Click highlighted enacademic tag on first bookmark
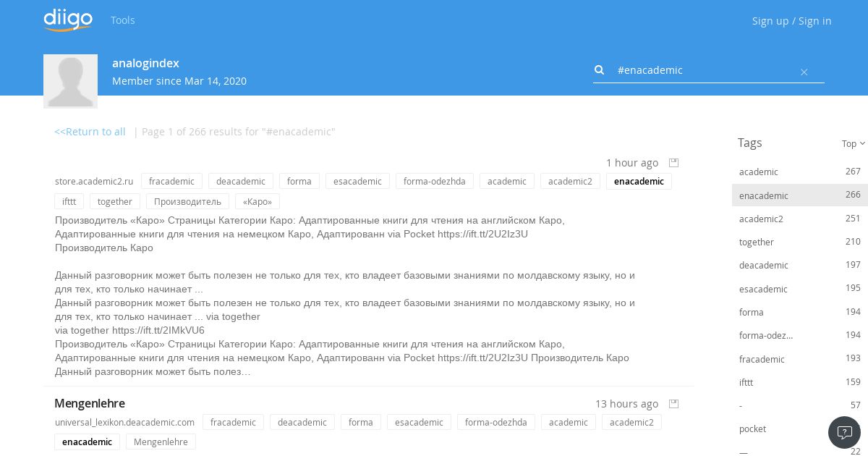868x456 pixels. pyautogui.click(x=639, y=181)
